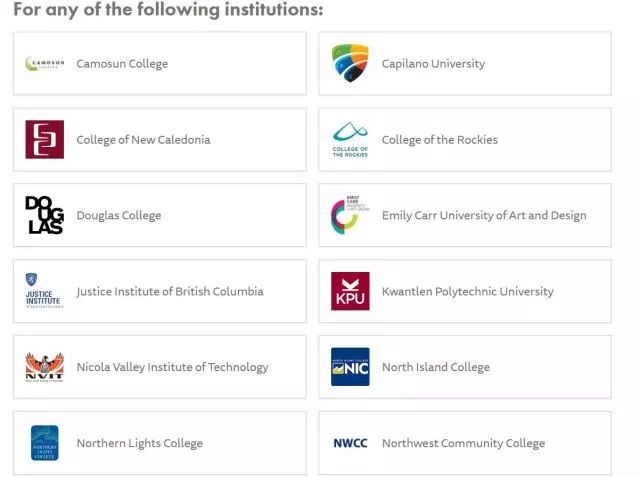Select the Northern Lights College blue logo
The width and height of the screenshot is (640, 477).
coord(44,443)
